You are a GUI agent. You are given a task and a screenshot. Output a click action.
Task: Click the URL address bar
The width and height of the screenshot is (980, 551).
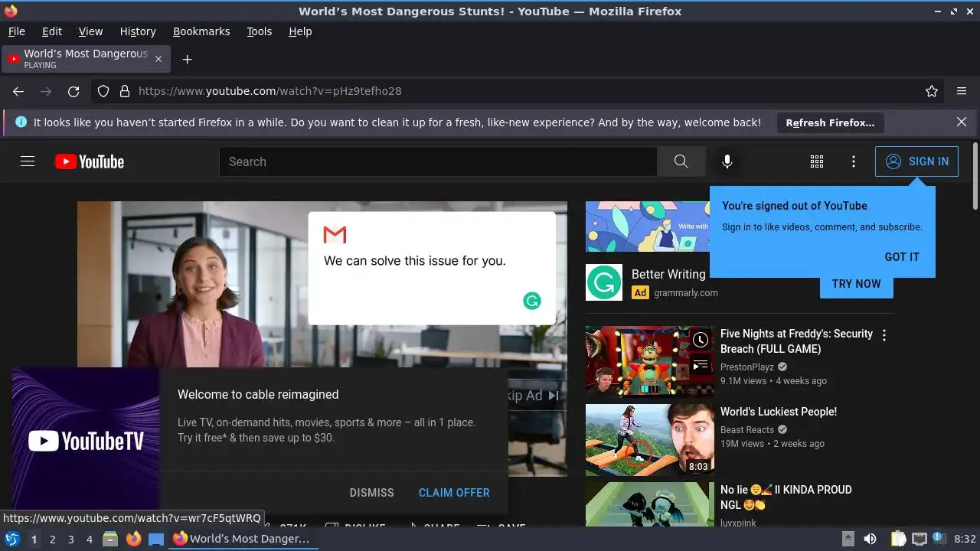pos(518,91)
